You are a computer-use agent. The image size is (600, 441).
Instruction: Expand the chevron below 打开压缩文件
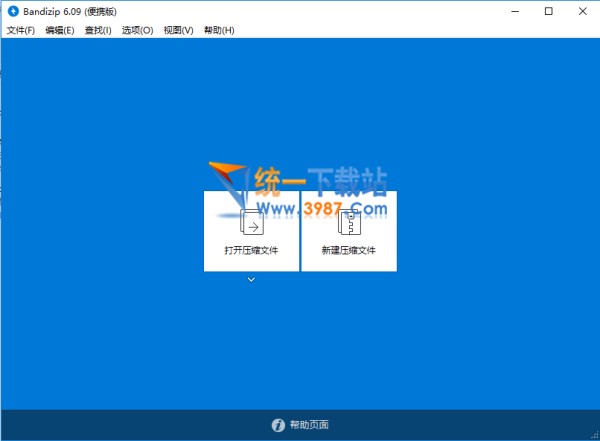pos(251,279)
